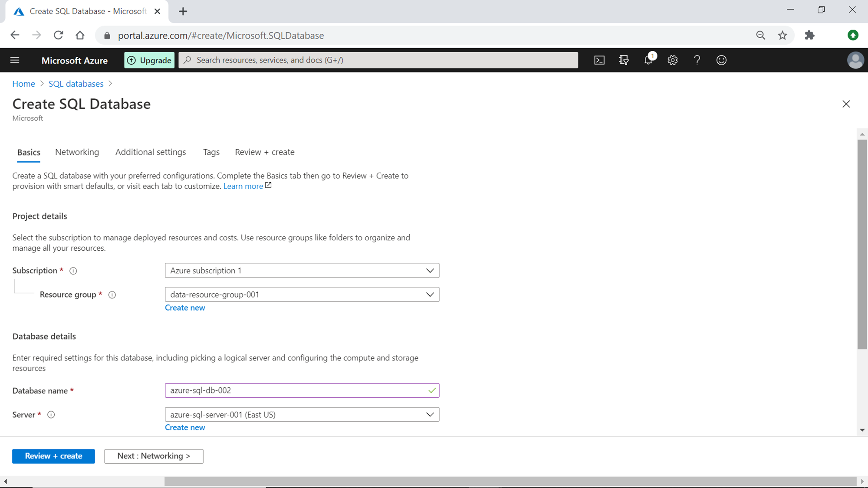Image resolution: width=868 pixels, height=488 pixels.
Task: Open Azure Cloud Shell icon
Action: coord(599,60)
